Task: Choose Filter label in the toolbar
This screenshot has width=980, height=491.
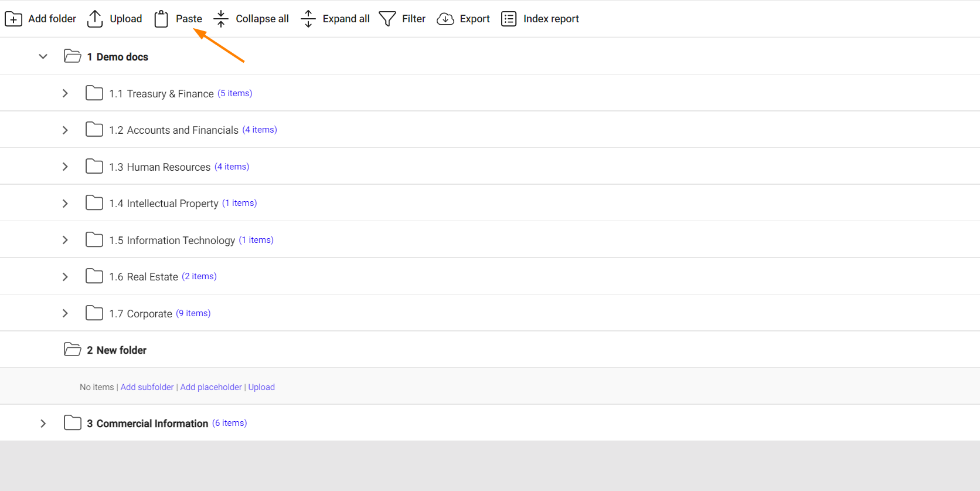Action: point(414,19)
